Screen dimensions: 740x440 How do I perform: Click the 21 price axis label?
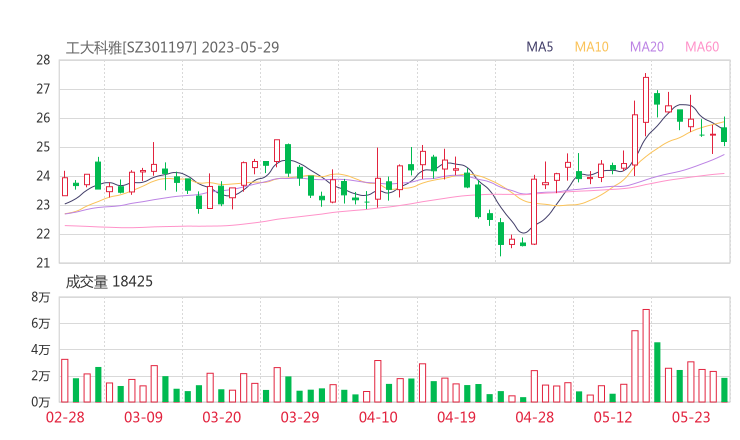point(43,263)
